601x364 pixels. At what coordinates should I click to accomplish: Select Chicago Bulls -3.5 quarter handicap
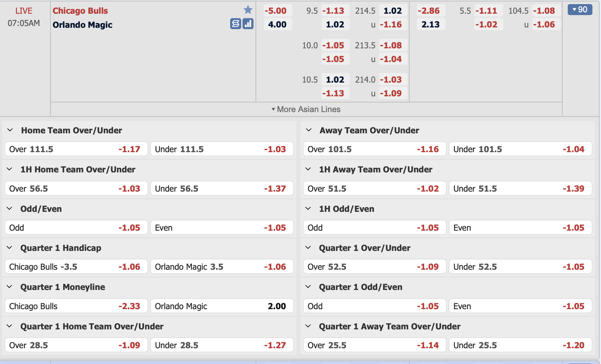pos(76,267)
